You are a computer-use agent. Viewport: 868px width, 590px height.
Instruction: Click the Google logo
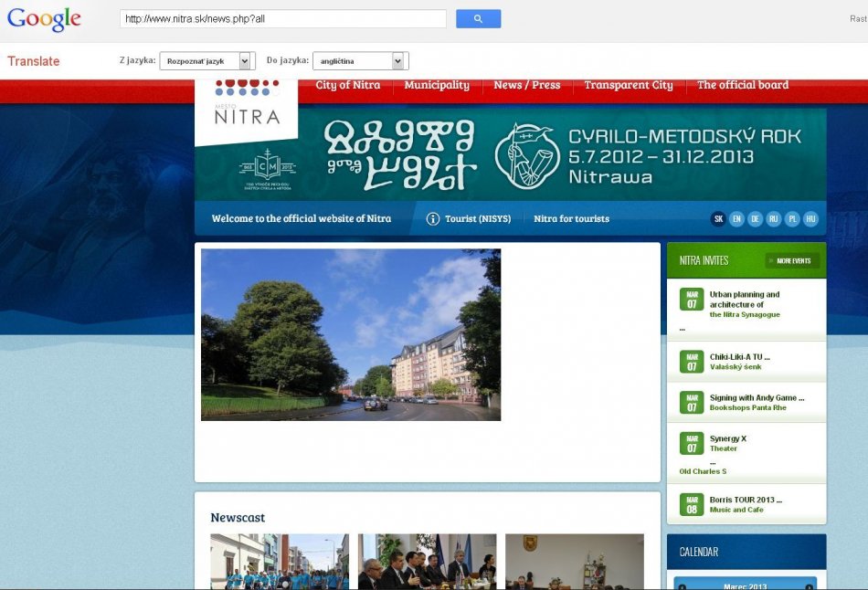tap(44, 19)
